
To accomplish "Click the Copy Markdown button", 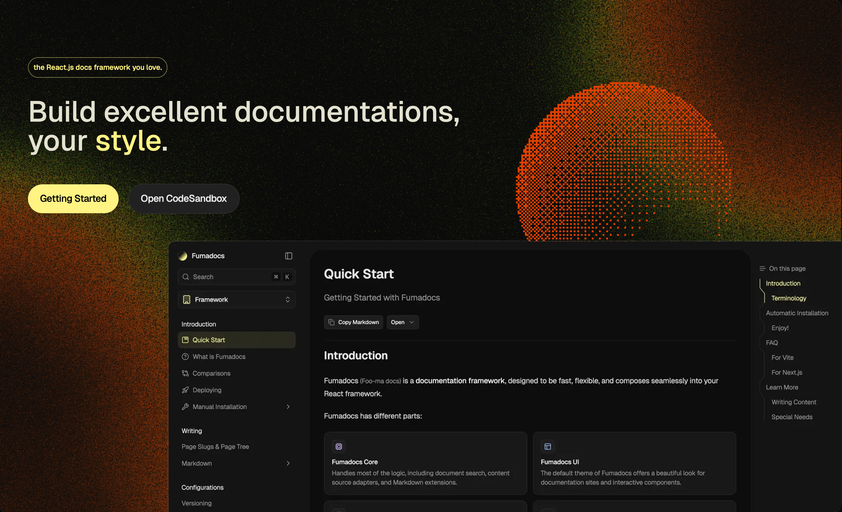I will (x=353, y=322).
